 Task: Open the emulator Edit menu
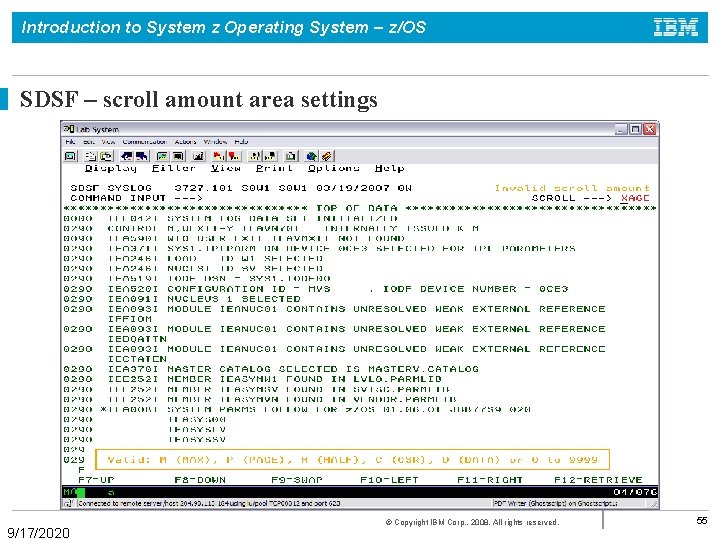pos(89,142)
